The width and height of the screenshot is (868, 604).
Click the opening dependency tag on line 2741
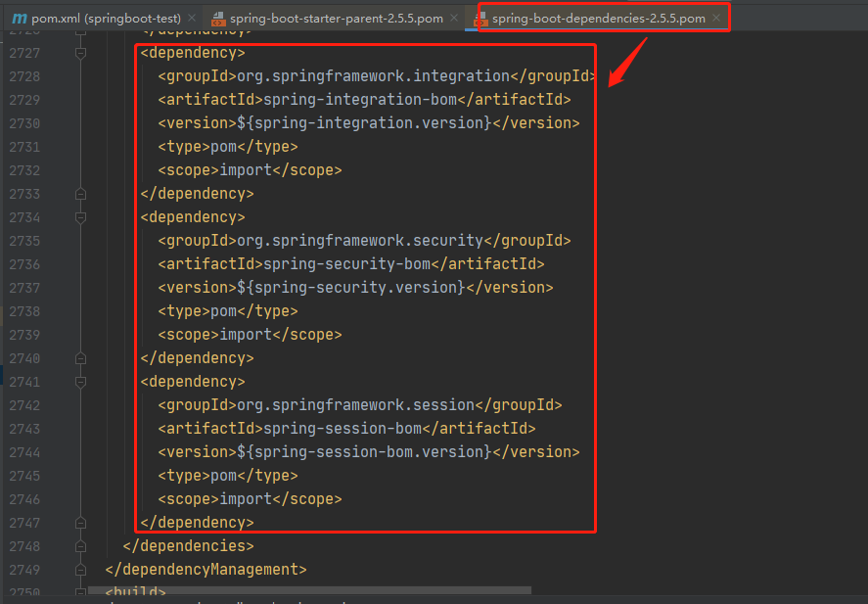click(x=193, y=382)
